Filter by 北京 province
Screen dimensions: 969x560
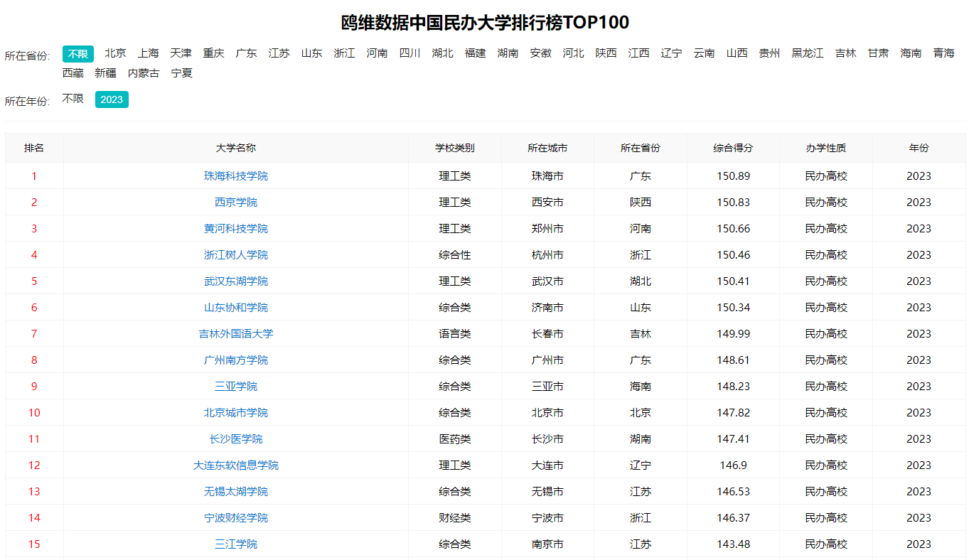click(115, 53)
